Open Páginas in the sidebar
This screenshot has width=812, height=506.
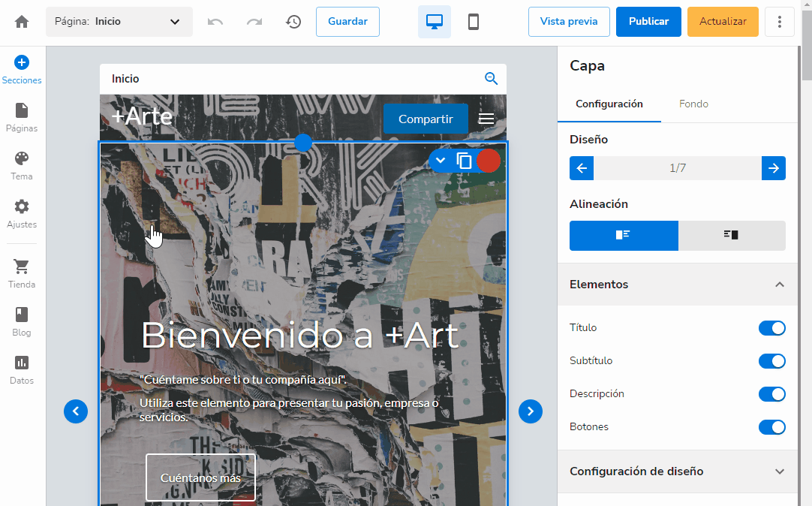[22, 118]
